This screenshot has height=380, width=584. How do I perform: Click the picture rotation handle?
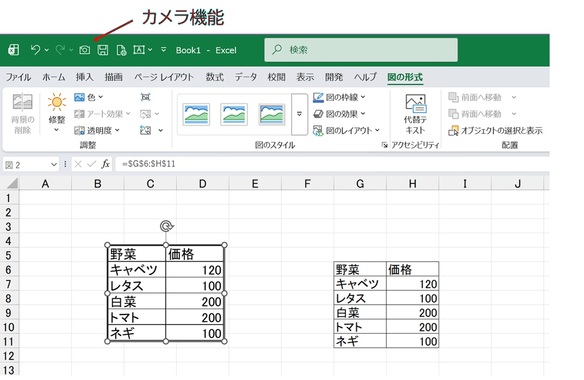click(x=166, y=226)
